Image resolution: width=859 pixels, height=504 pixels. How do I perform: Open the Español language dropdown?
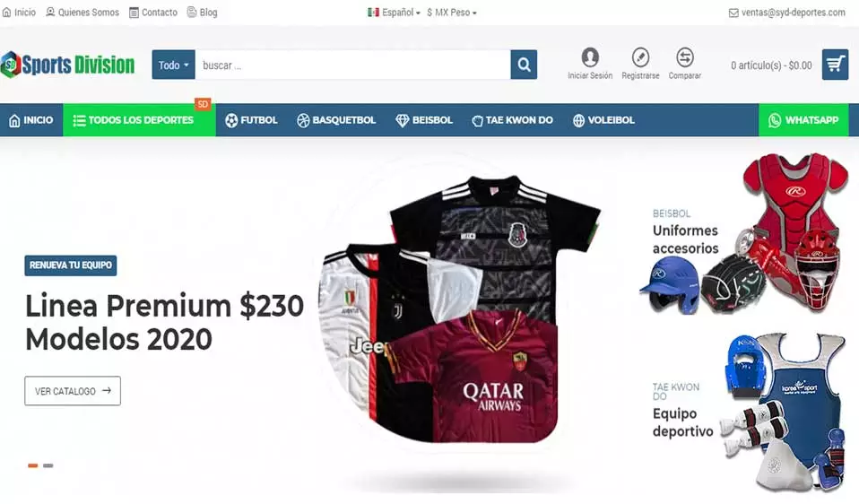point(394,12)
